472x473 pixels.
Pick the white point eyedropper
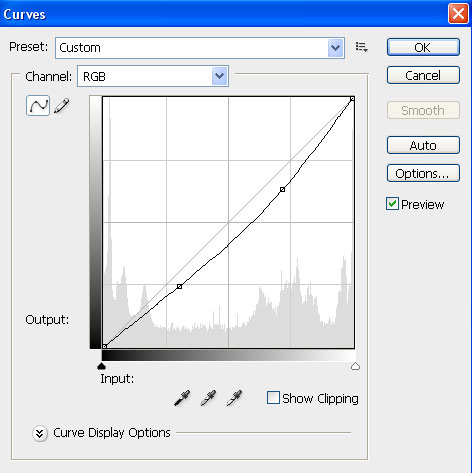[234, 398]
